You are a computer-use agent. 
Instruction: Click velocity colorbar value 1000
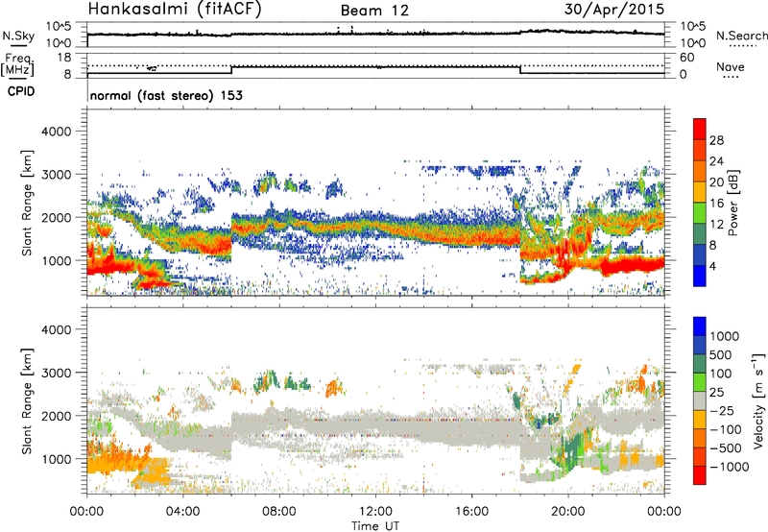[x=725, y=336]
